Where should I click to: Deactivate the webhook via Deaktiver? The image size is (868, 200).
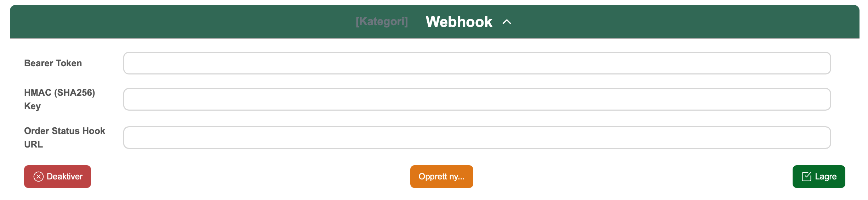(57, 177)
